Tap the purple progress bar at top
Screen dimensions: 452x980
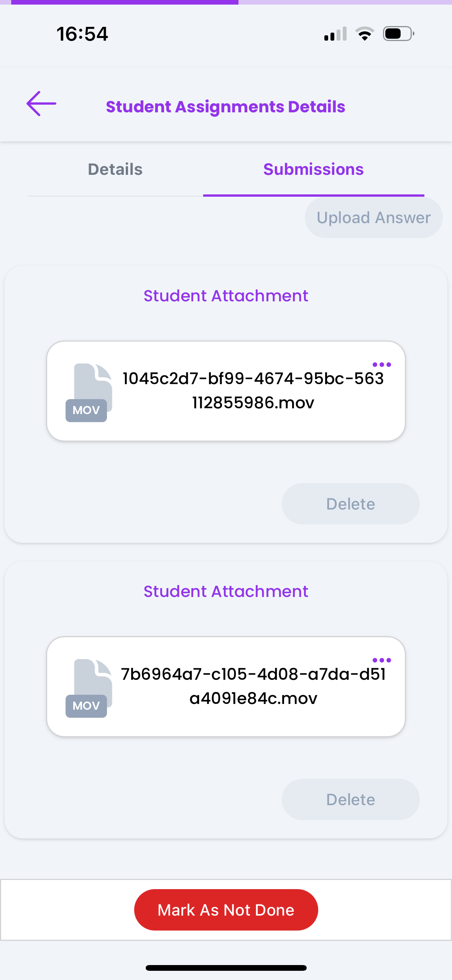pyautogui.click(x=125, y=2)
